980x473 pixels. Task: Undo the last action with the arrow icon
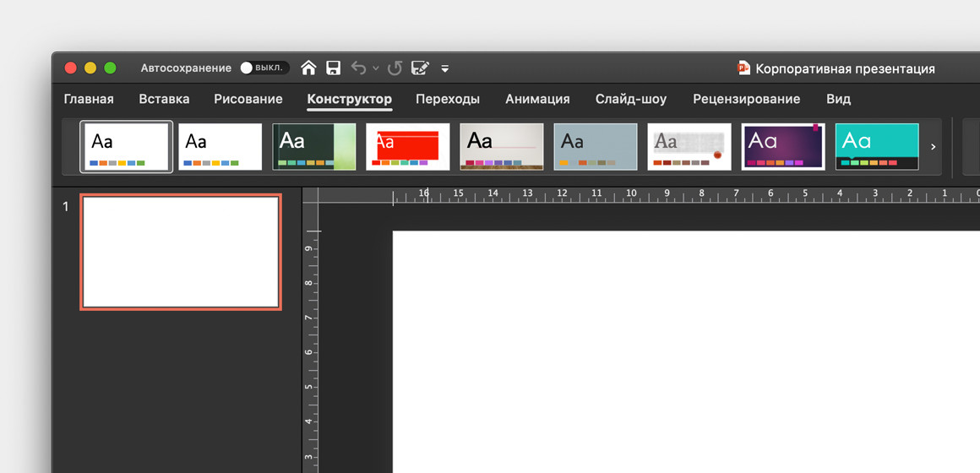pyautogui.click(x=358, y=68)
